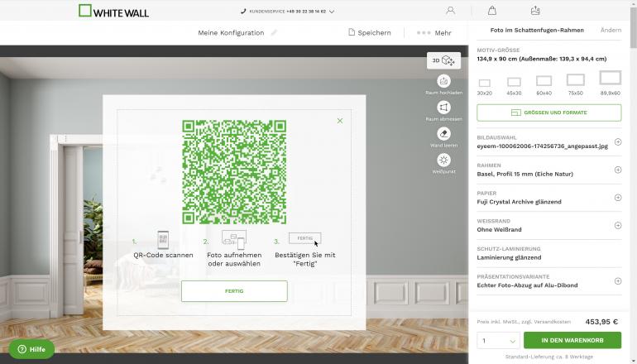Click In den Warenkorb button
637x364 pixels.
(x=572, y=341)
